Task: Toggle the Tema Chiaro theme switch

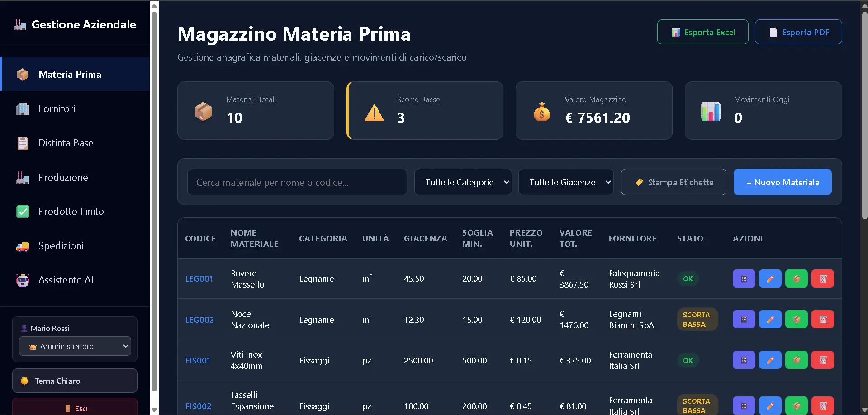Action: 75,381
